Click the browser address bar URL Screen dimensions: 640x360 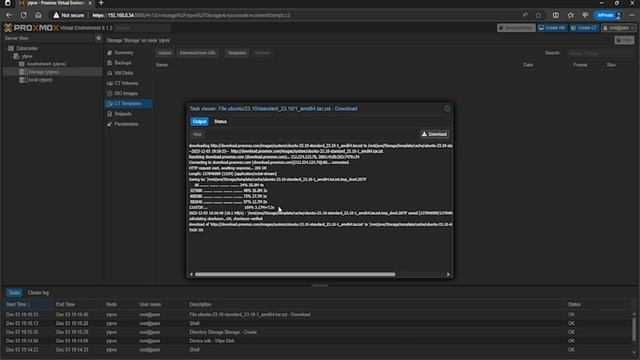pyautogui.click(x=192, y=15)
